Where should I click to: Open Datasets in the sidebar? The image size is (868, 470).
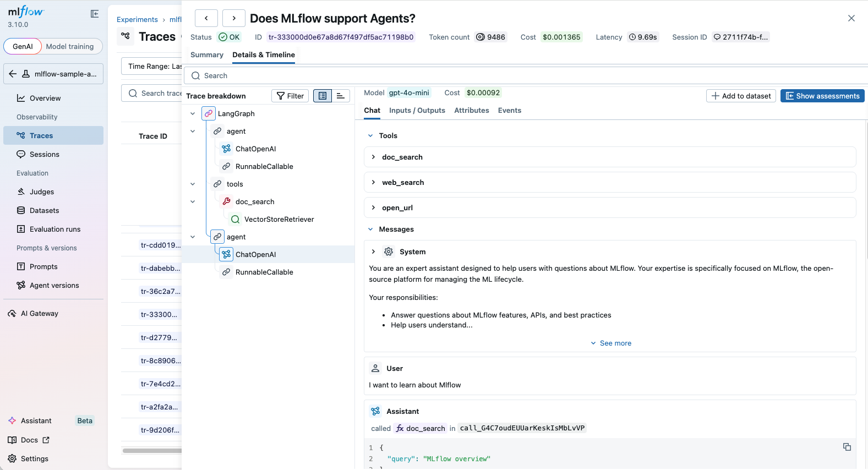pos(53,210)
